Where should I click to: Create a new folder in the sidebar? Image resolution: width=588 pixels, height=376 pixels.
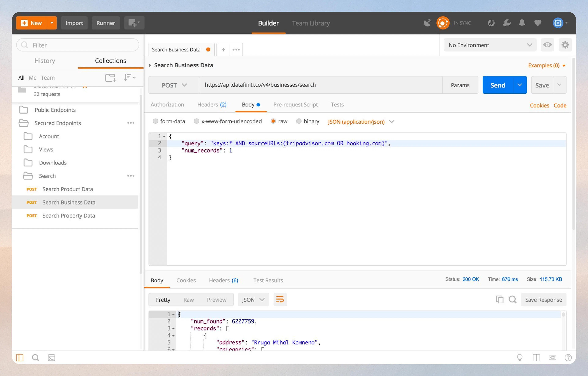coord(110,78)
